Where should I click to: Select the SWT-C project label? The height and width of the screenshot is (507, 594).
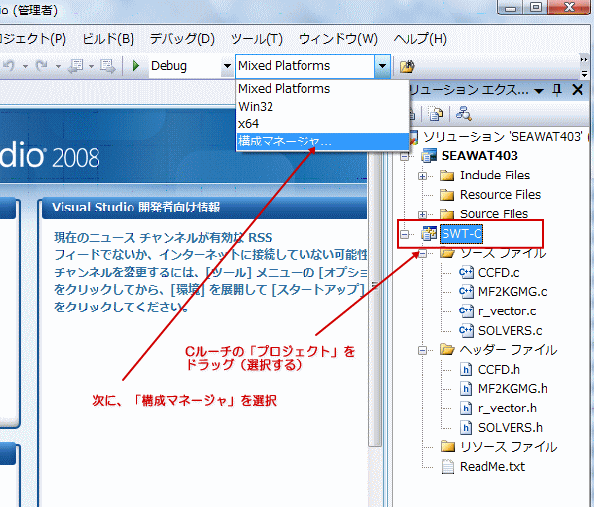click(461, 234)
